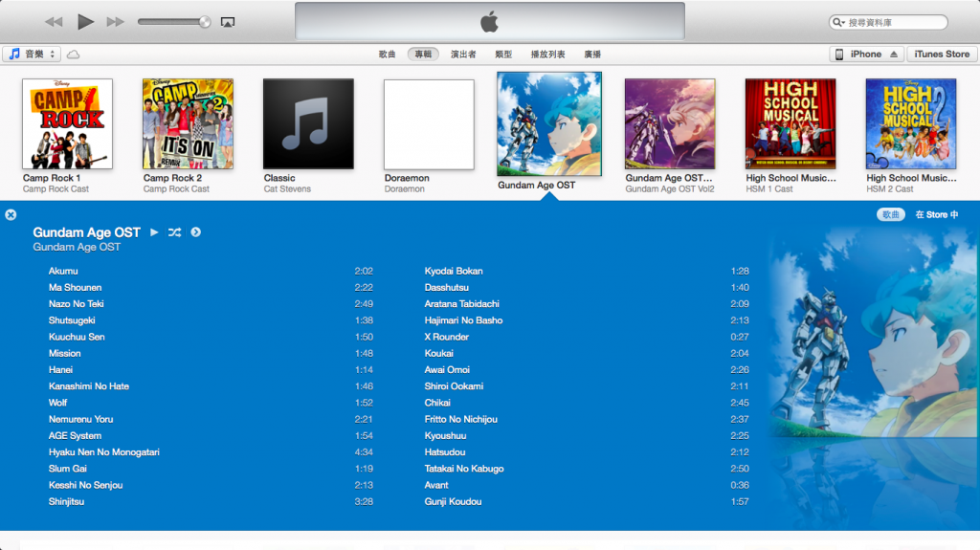Open the 音樂 library dropdown
This screenshot has width=980, height=550.
(x=32, y=55)
